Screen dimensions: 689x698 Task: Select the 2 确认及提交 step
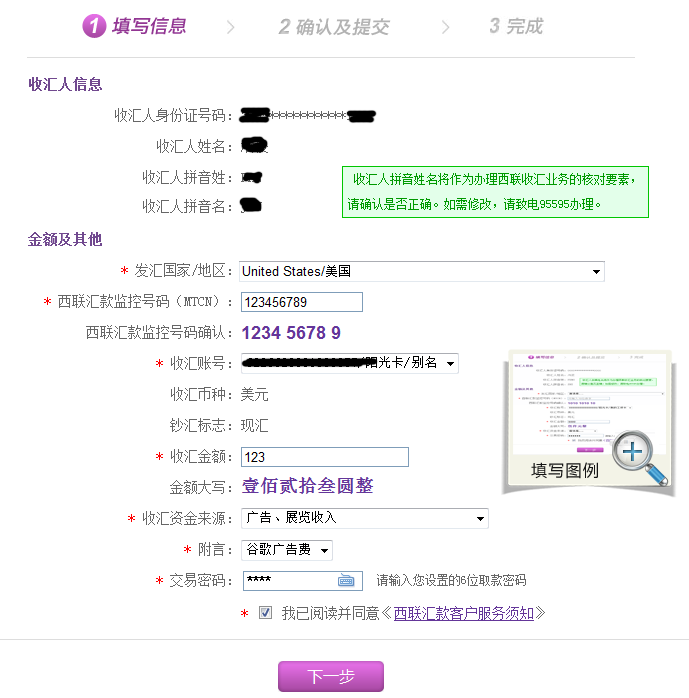click(334, 27)
